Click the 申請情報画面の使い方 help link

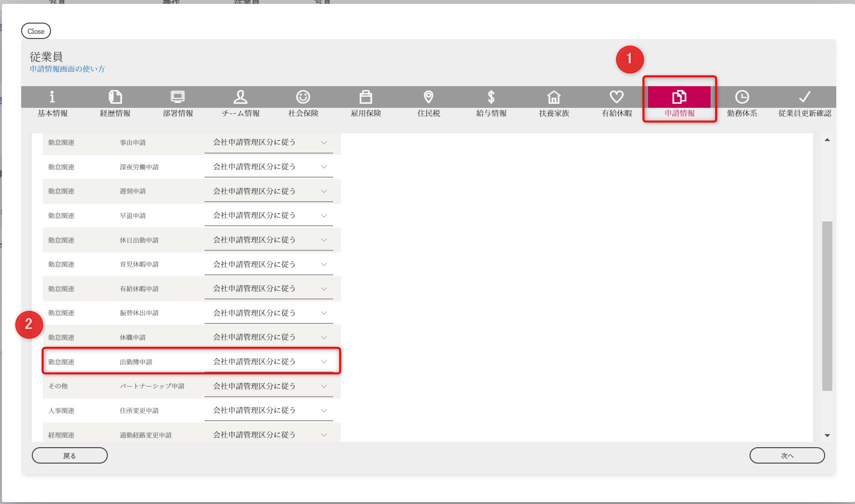[x=67, y=69]
